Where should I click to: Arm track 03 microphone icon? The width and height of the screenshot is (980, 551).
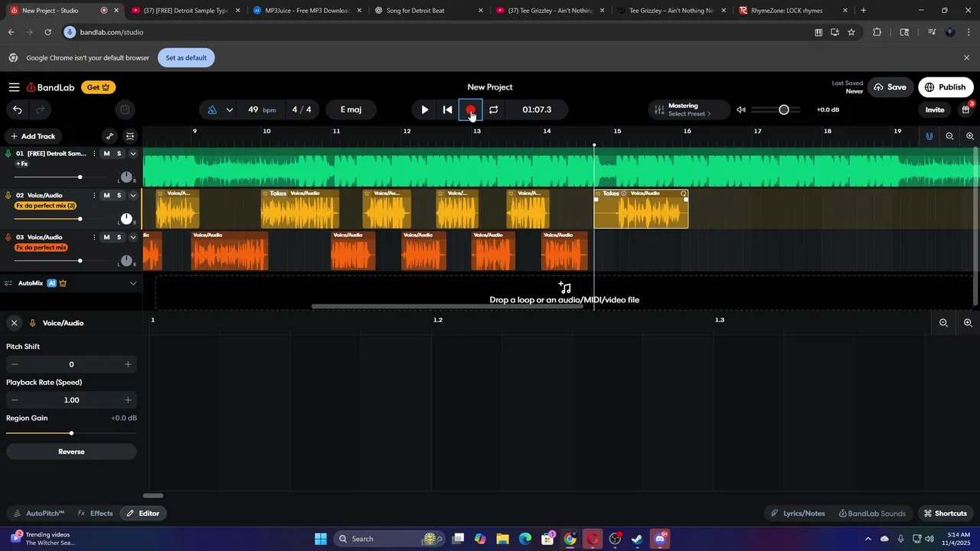tap(8, 237)
